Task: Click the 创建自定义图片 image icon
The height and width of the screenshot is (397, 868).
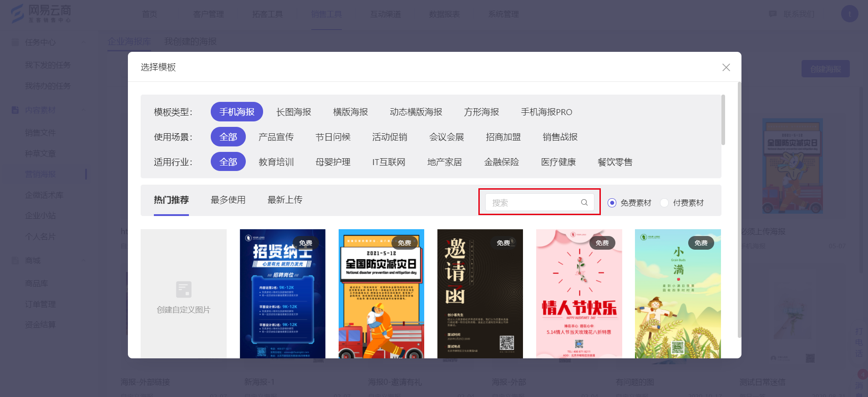Action: pyautogui.click(x=183, y=289)
